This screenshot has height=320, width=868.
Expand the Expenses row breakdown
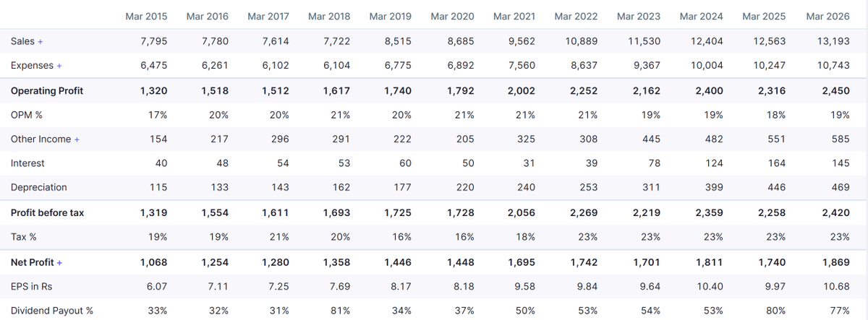(59, 66)
